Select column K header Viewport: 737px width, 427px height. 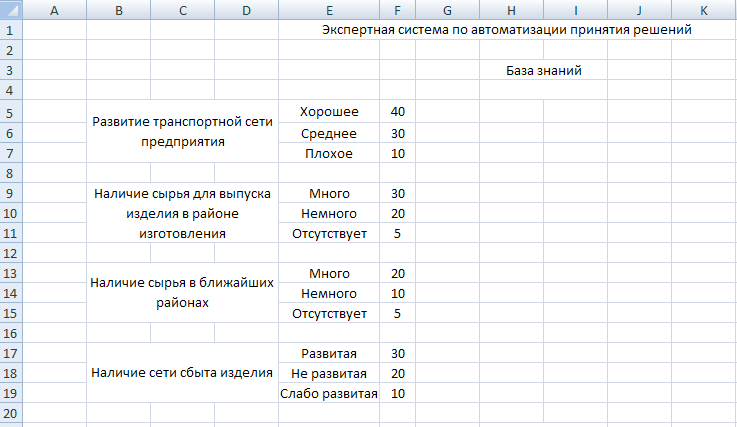[x=704, y=10]
